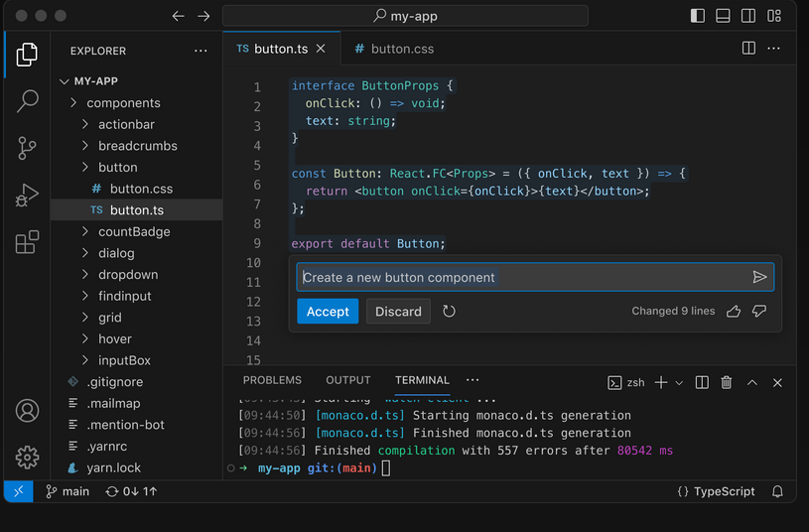Open the customize layout icon
This screenshot has width=809, height=532.
(774, 16)
